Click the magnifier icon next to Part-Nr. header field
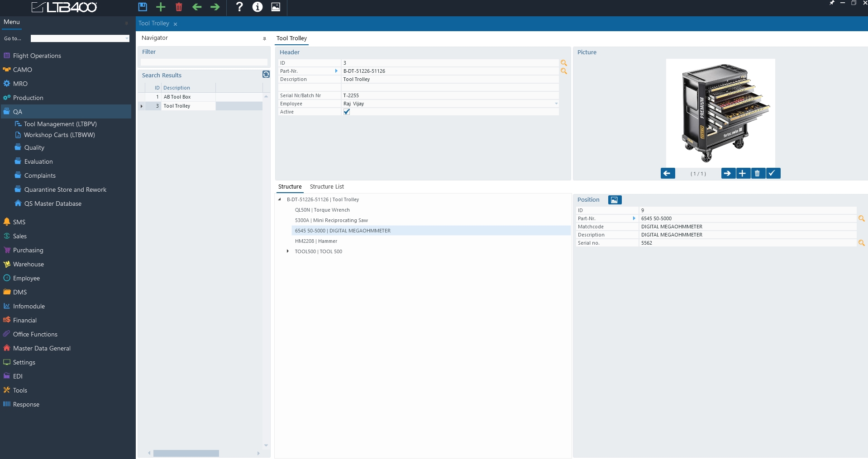868x459 pixels. (x=564, y=71)
